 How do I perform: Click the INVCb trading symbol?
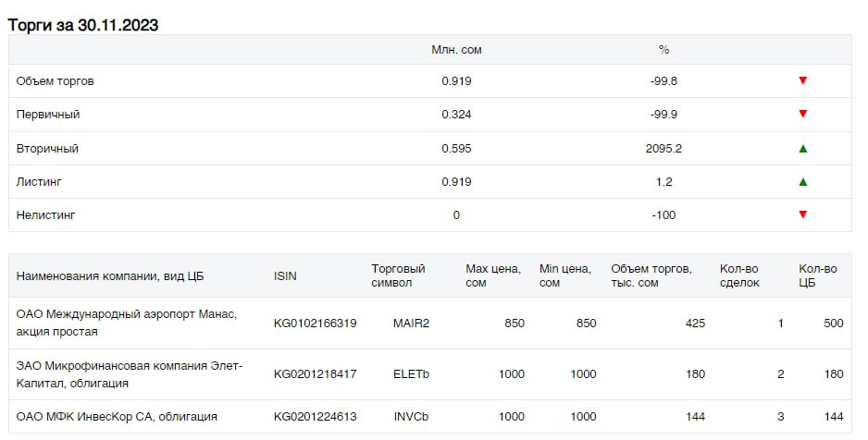411,417
